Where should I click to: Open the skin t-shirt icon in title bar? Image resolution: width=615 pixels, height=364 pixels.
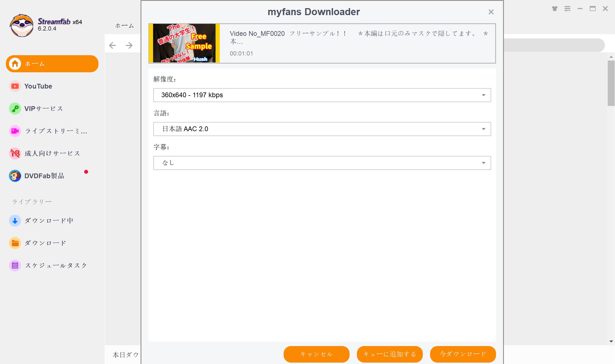click(555, 9)
